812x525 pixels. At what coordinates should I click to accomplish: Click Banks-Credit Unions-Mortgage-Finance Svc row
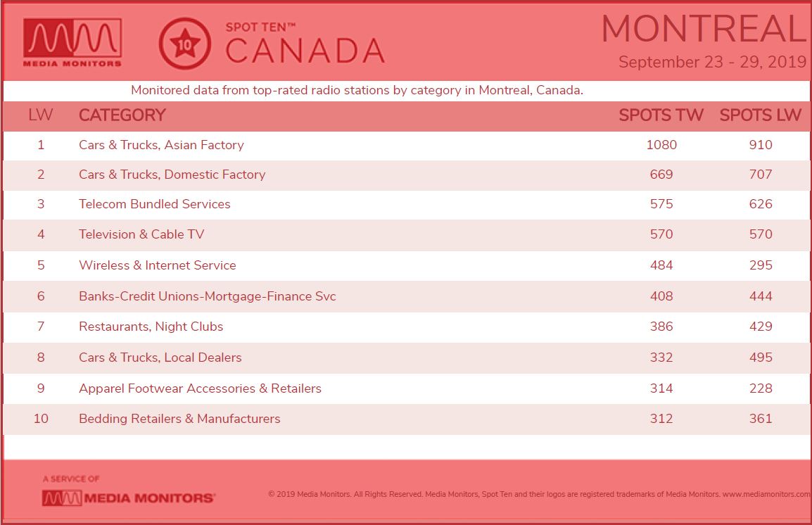[406, 296]
